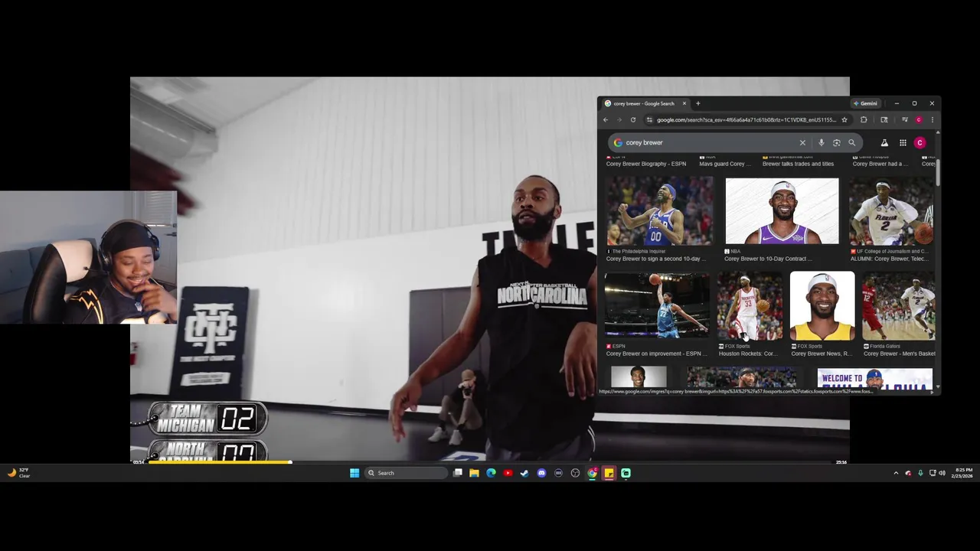Open a new Chrome tab
Screen dimensions: 980x551
[x=697, y=103]
